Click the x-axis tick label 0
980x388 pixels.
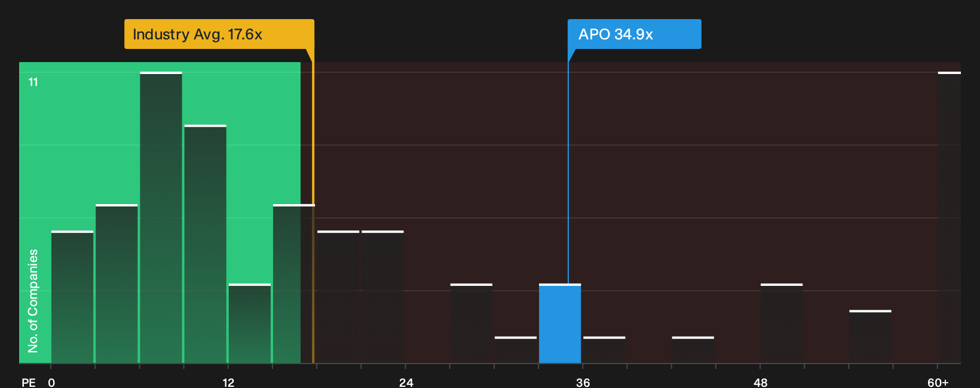(x=51, y=382)
